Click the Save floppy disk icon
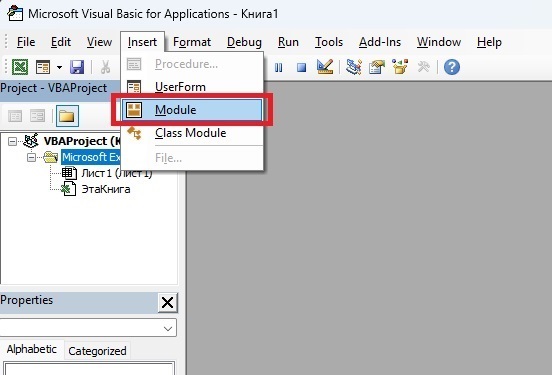The width and height of the screenshot is (552, 375). coord(77,67)
